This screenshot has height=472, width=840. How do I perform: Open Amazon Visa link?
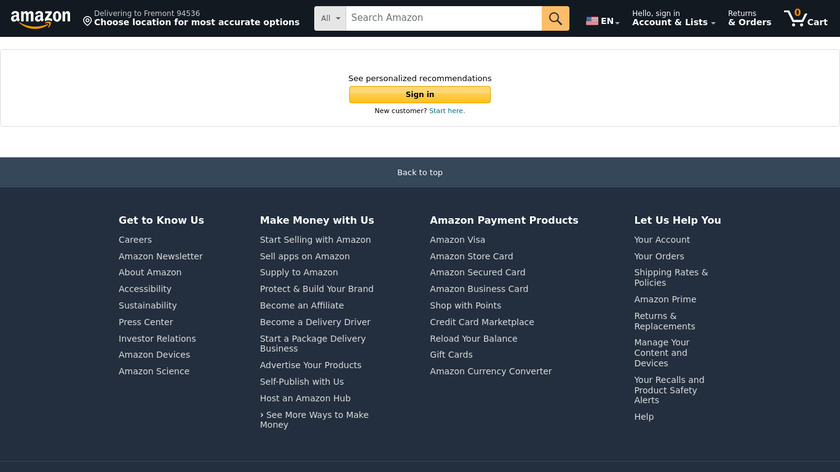457,240
